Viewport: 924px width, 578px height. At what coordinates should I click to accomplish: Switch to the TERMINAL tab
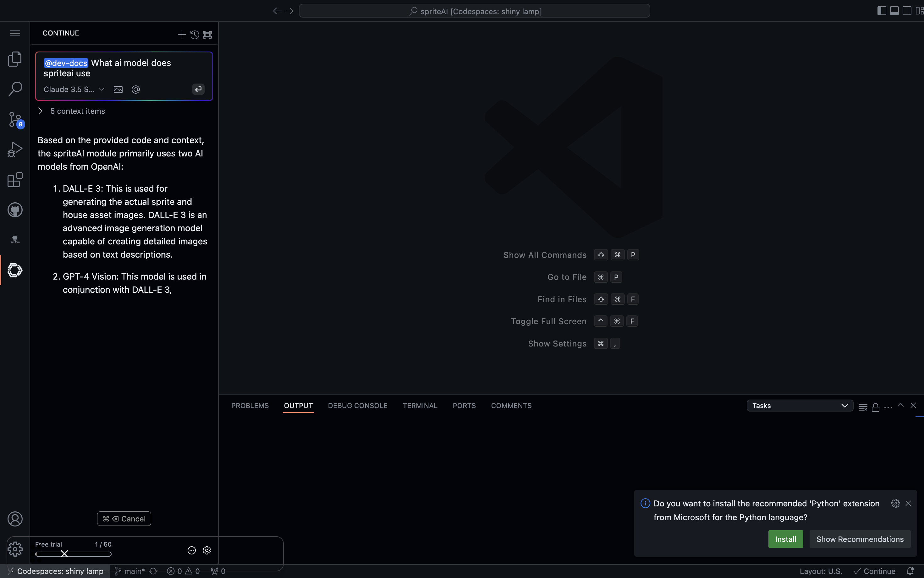(x=420, y=406)
